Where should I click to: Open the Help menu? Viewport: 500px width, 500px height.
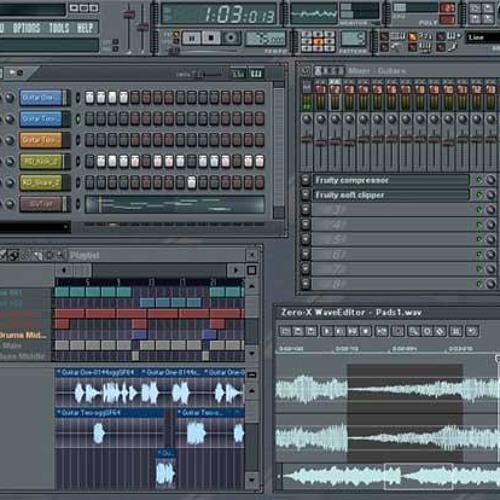pos(85,28)
